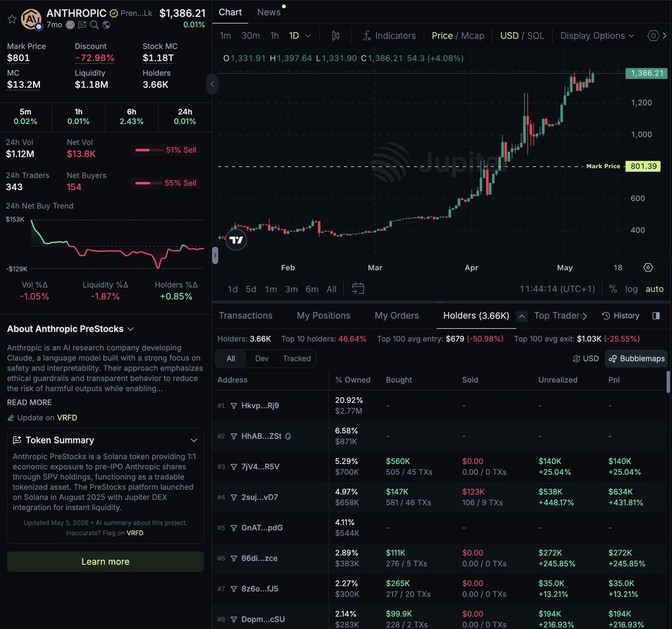The width and height of the screenshot is (672, 629).
Task: Click the Learn more button
Action: [105, 562]
